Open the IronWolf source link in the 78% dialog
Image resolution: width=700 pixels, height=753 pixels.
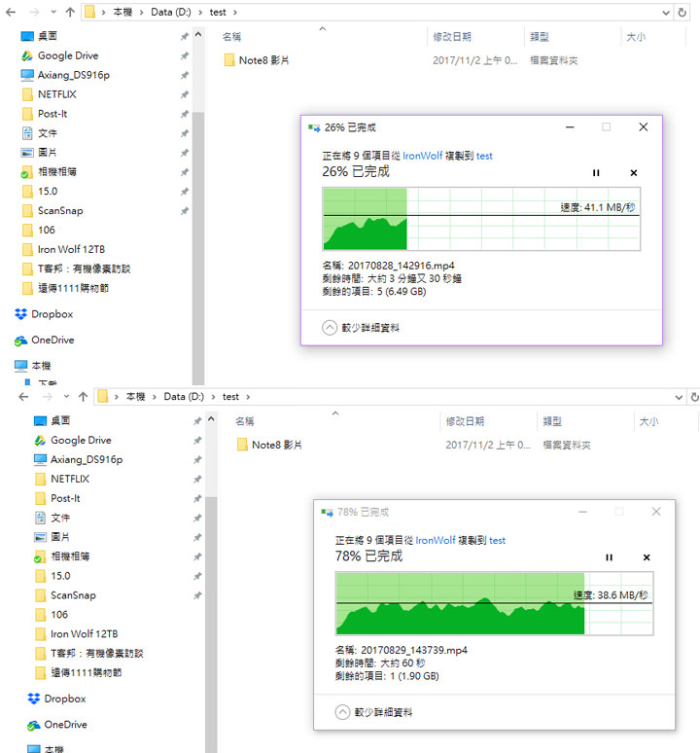[x=436, y=540]
